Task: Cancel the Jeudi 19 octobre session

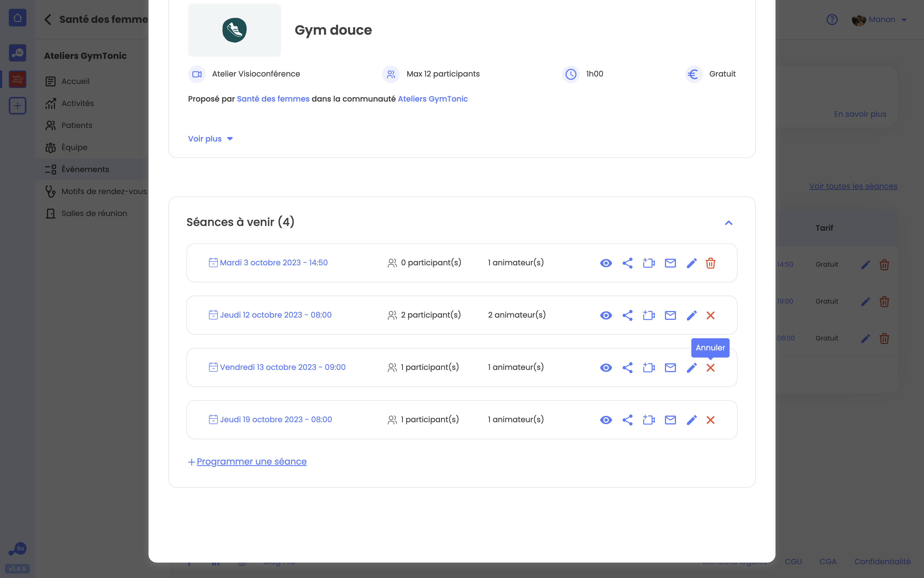Action: coord(710,420)
